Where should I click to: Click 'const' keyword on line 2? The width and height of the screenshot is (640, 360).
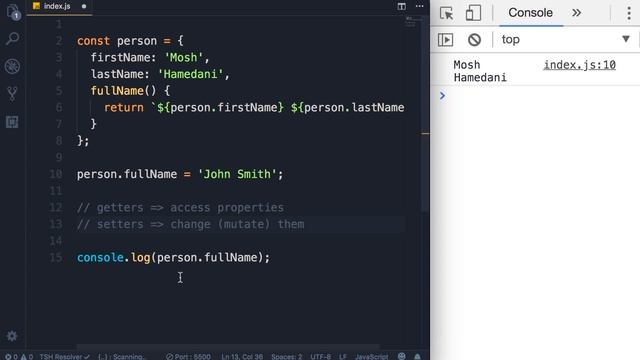[x=93, y=41]
